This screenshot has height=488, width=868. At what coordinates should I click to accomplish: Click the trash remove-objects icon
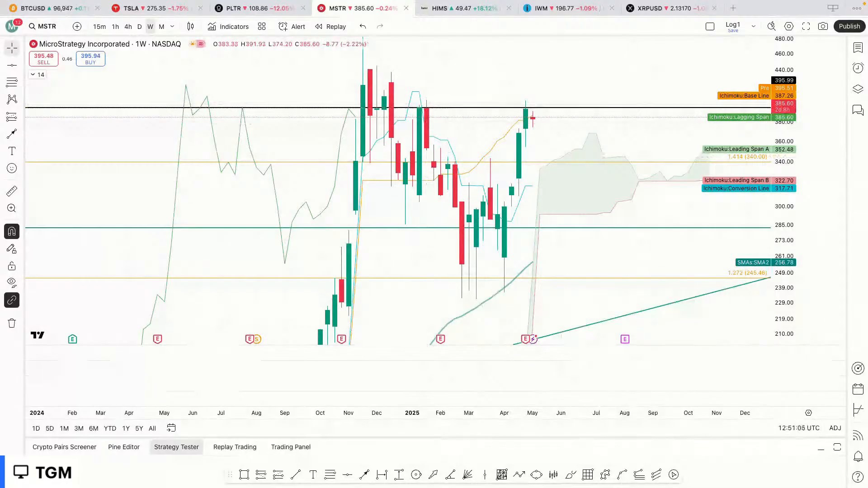12,323
